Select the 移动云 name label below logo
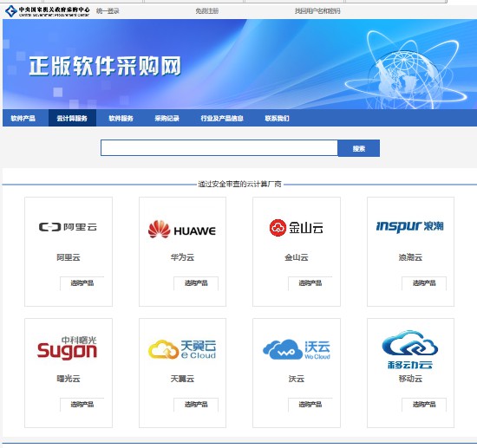 [411, 379]
